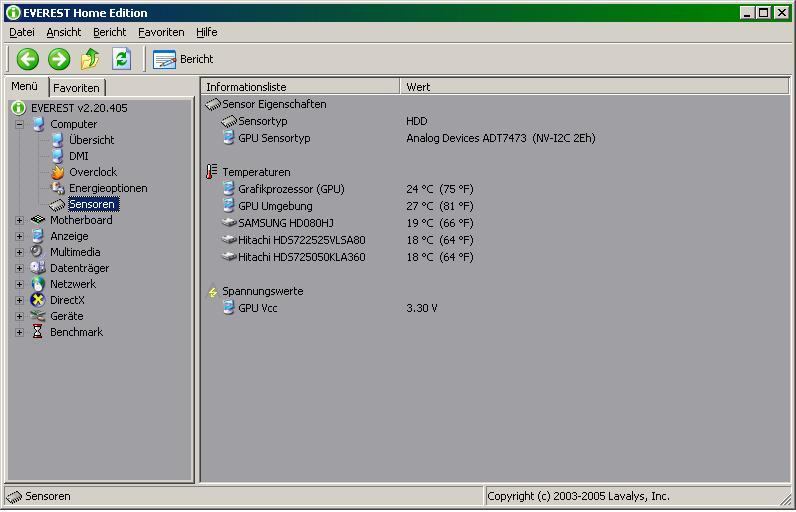
Task: Open the Bericht menu
Action: coord(109,32)
